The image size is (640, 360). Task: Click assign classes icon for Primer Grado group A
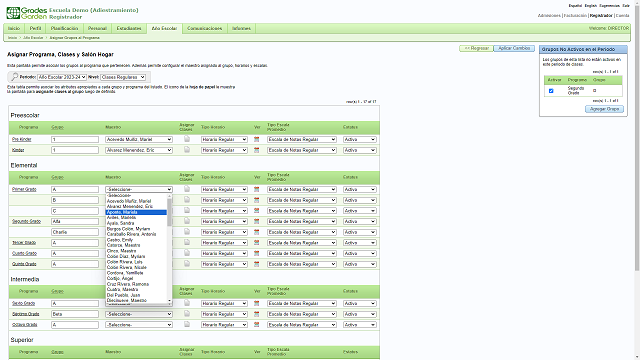tap(187, 189)
